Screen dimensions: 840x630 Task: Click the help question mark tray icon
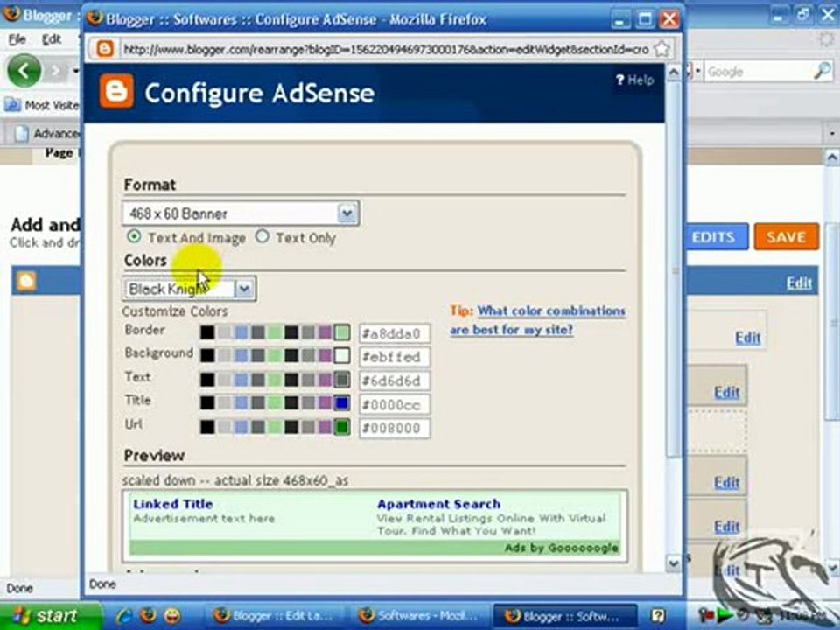[658, 615]
